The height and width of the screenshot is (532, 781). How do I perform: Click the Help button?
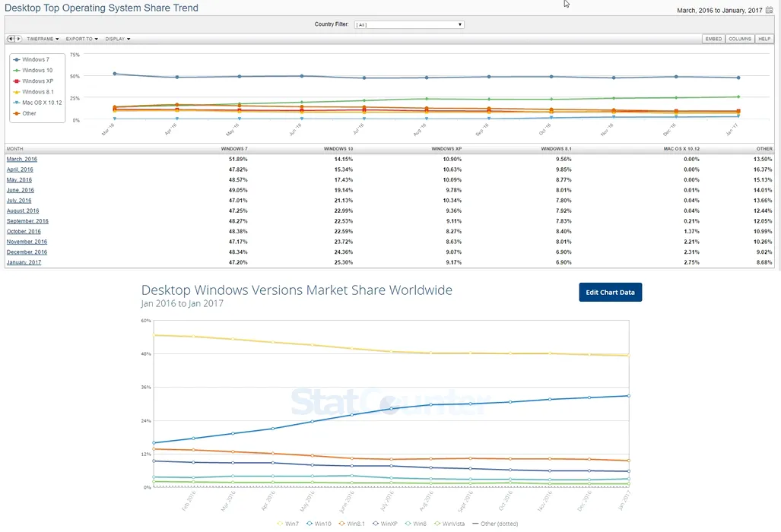click(x=764, y=39)
